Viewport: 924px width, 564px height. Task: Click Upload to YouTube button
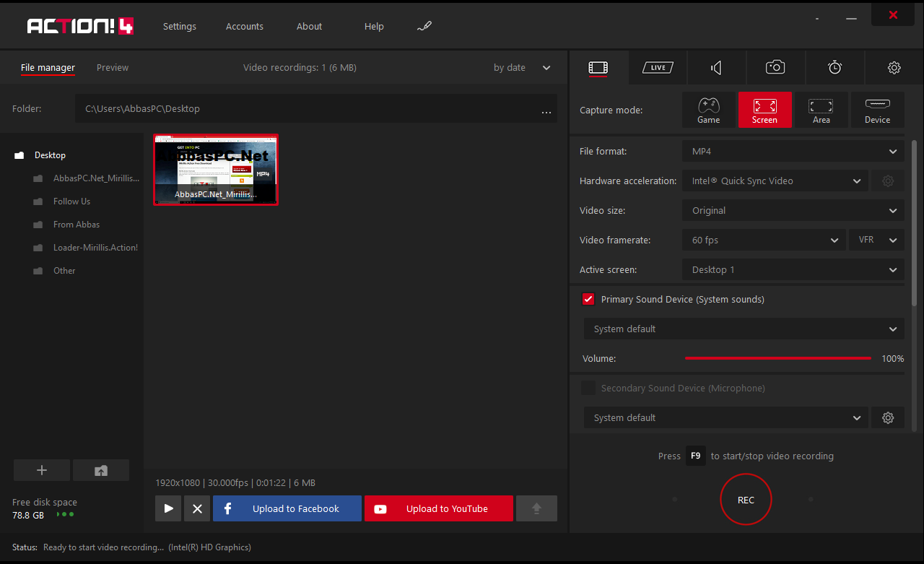tap(439, 508)
